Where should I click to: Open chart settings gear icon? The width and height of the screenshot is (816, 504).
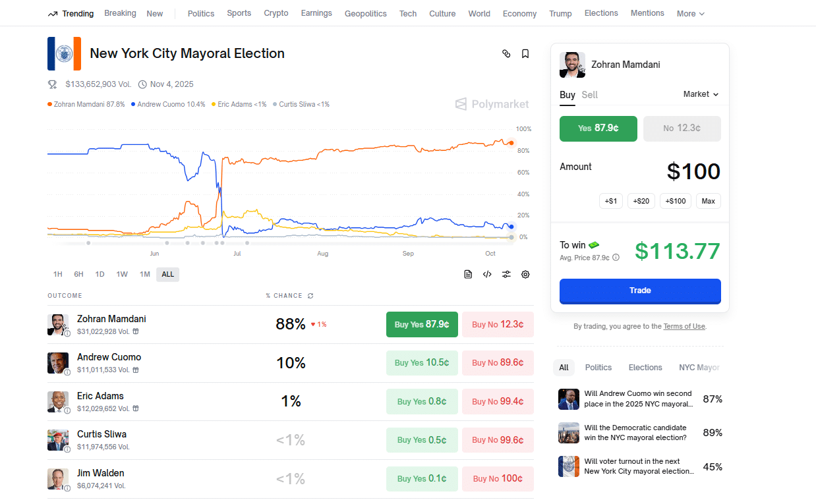(x=525, y=275)
